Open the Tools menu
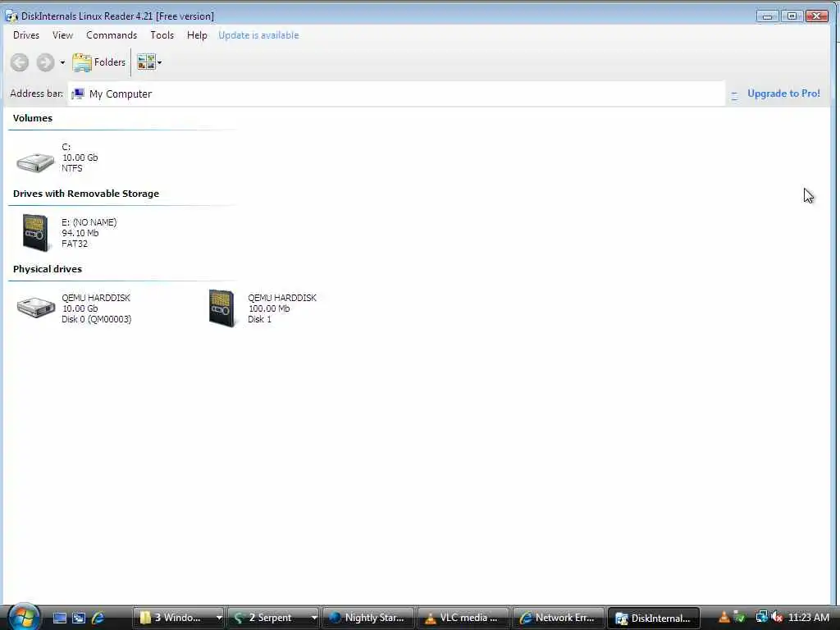 point(162,35)
